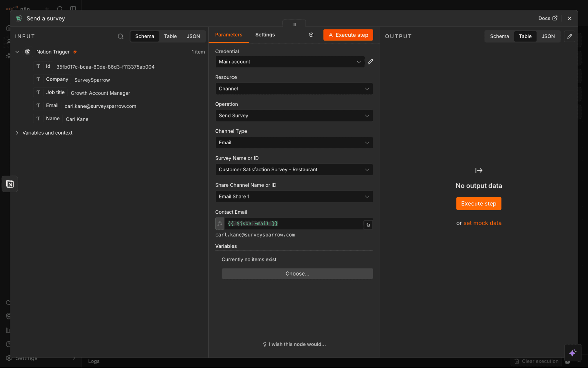Click the expression editor icon in Contact Email
The image size is (588, 368).
[368, 225]
